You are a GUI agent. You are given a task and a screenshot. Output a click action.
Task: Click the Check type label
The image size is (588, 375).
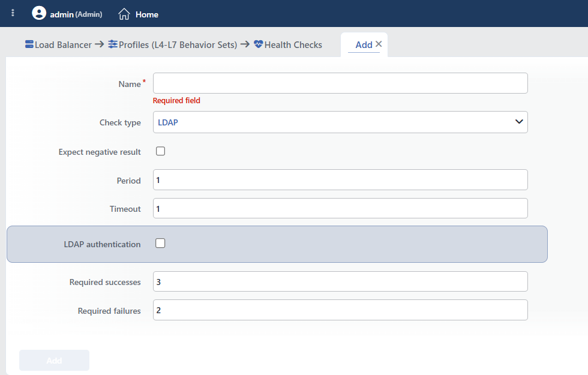point(120,122)
